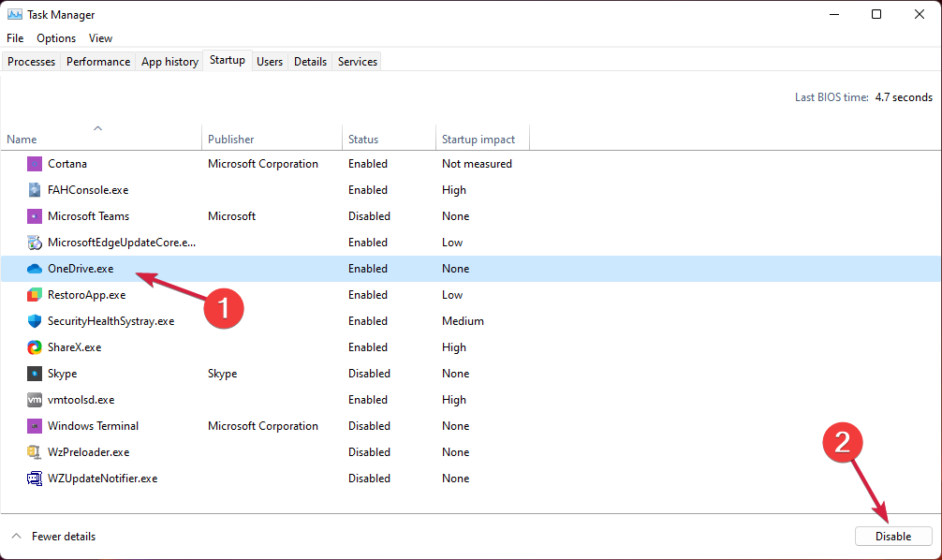942x560 pixels.
Task: Click the Cortana app icon
Action: pos(35,164)
